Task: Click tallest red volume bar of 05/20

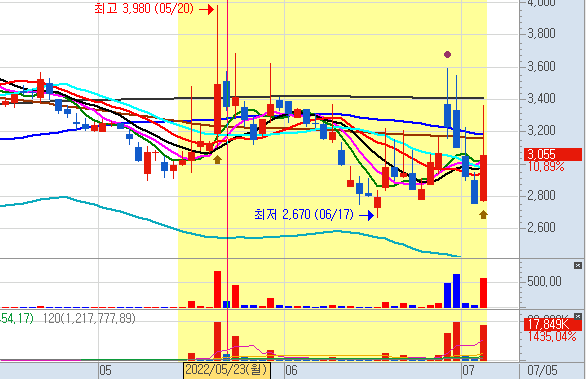Action: click(x=218, y=289)
